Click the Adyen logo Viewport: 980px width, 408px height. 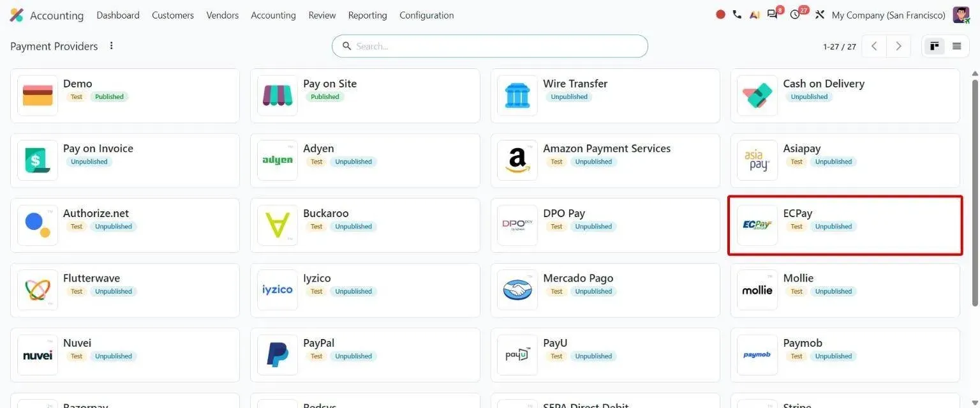tap(278, 160)
